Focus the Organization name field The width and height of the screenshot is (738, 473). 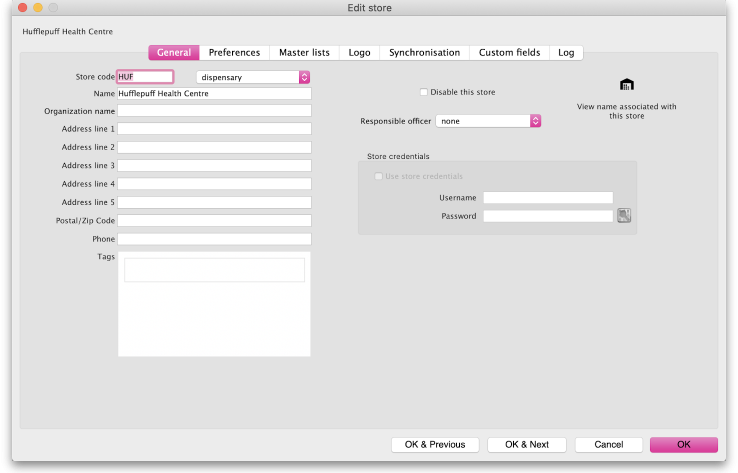click(214, 111)
